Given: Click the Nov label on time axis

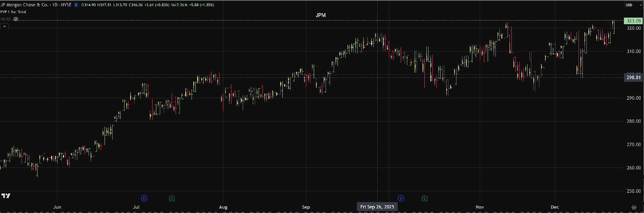Looking at the screenshot, I should (x=480, y=207).
